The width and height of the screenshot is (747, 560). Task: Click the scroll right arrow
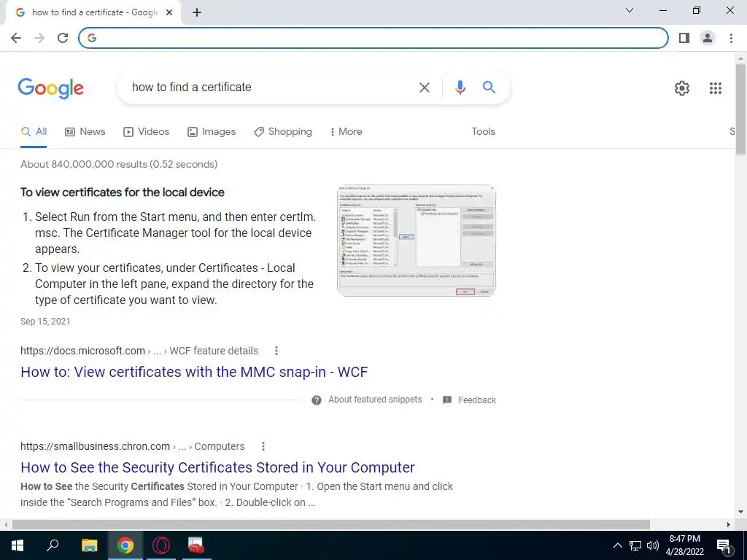pyautogui.click(x=729, y=524)
